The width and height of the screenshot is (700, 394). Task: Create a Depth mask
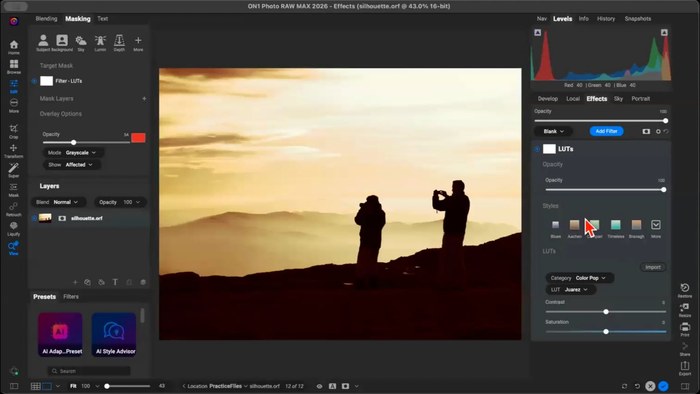click(x=119, y=43)
